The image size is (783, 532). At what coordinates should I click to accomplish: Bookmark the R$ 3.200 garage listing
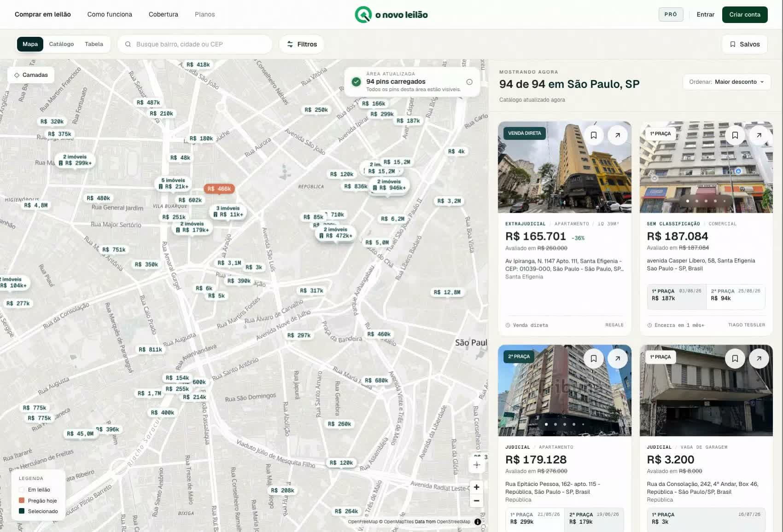(735, 359)
